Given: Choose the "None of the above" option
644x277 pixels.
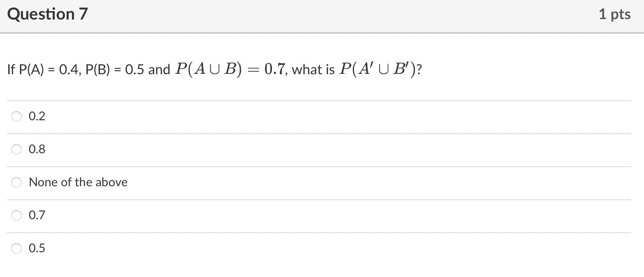Looking at the screenshot, I should [x=17, y=182].
